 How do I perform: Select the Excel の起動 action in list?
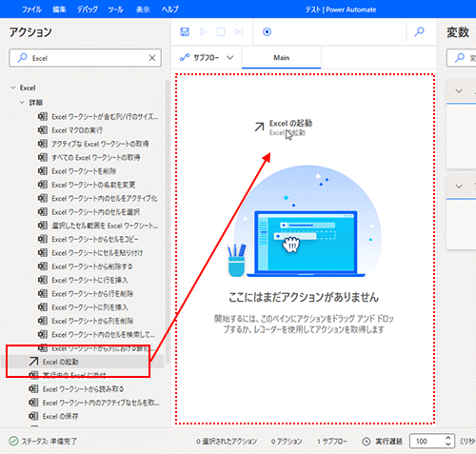(83, 362)
